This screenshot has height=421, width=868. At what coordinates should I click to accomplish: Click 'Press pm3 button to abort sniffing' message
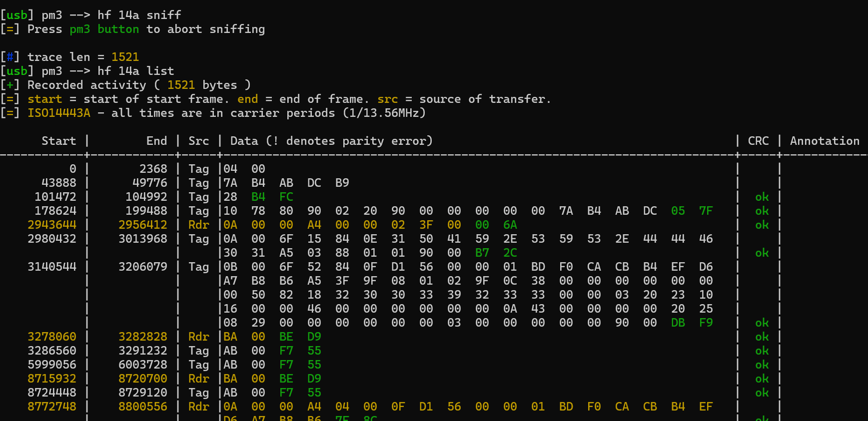[x=146, y=29]
